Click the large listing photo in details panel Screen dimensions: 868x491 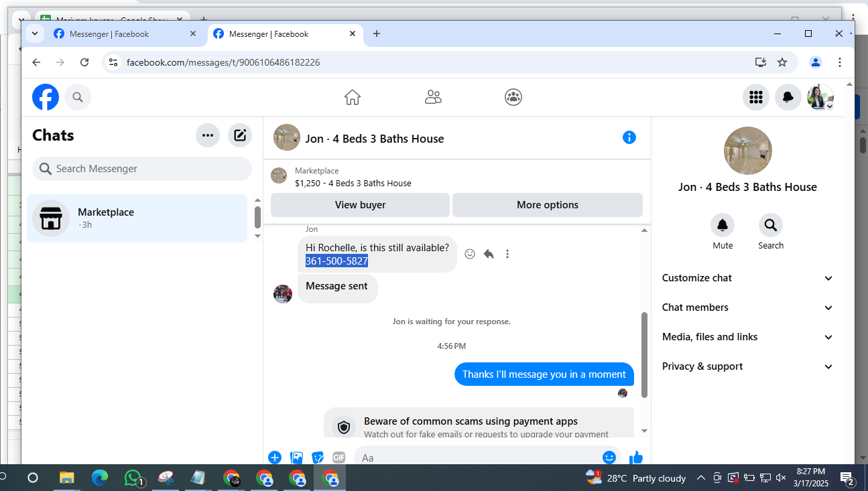tap(748, 151)
